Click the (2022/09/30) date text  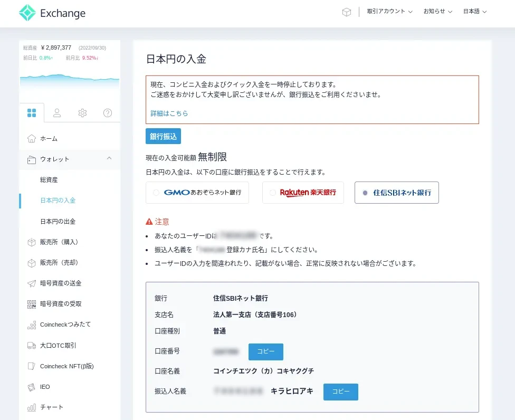coord(92,48)
